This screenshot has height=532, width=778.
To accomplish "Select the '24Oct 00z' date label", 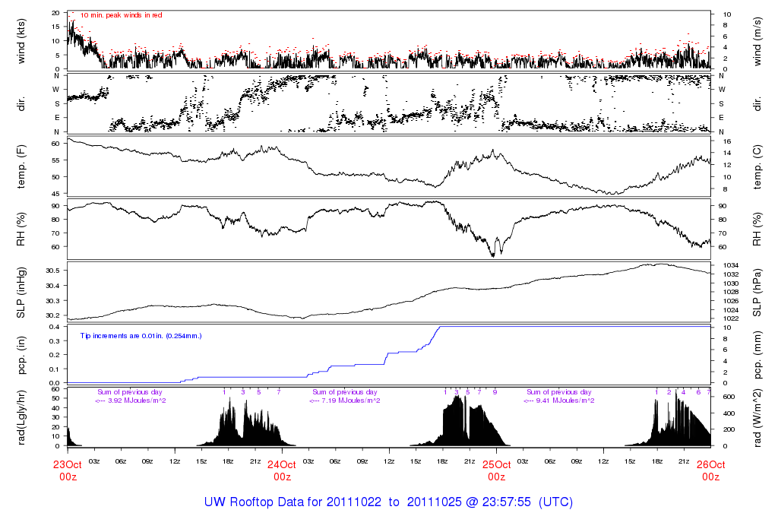I will tap(282, 470).
